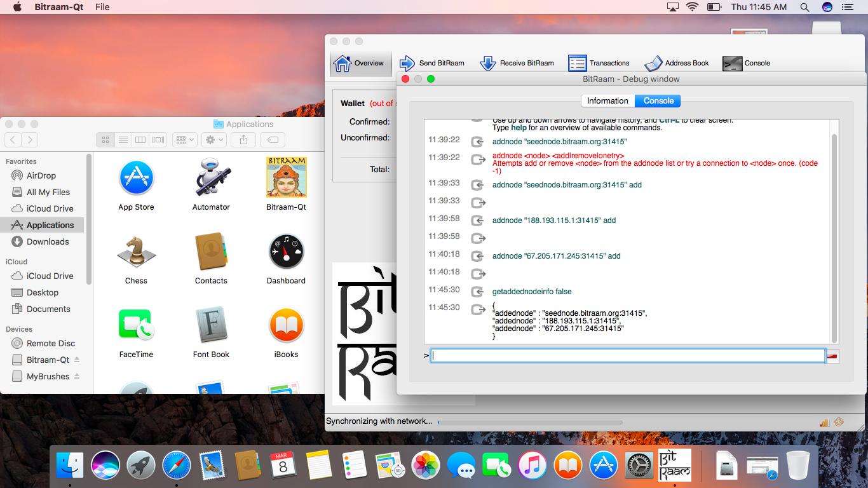Open the File menu in menu bar

point(102,7)
